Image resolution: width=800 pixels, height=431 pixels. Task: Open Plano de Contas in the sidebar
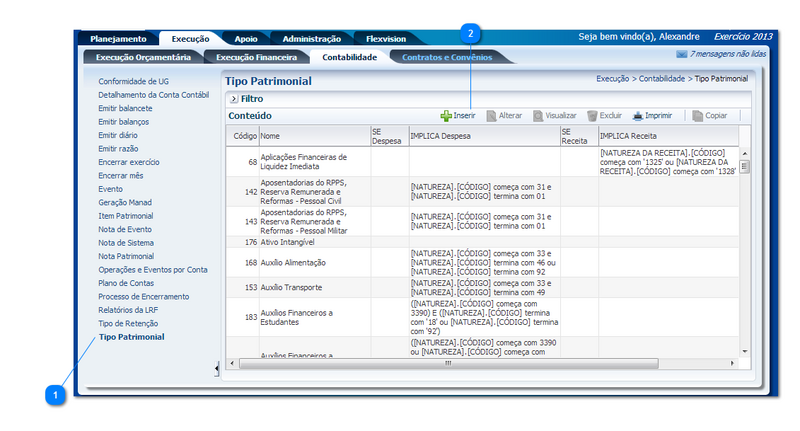pos(127,283)
